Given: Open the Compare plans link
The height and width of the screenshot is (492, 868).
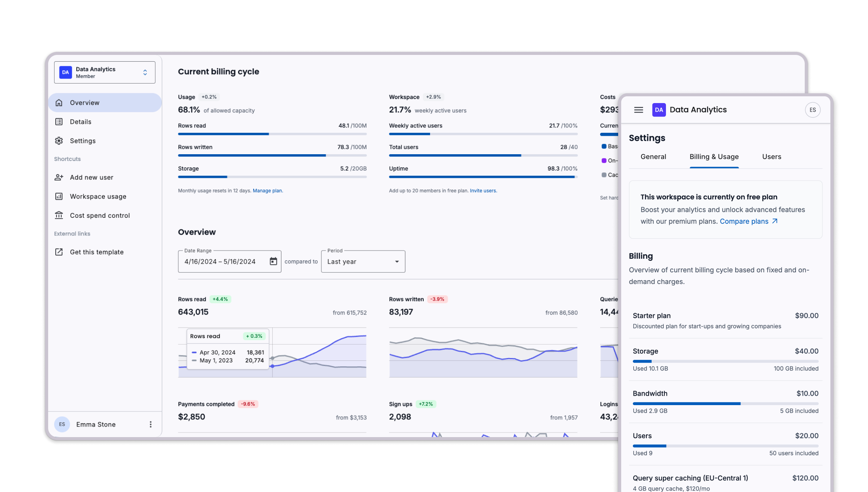Looking at the screenshot, I should [744, 221].
